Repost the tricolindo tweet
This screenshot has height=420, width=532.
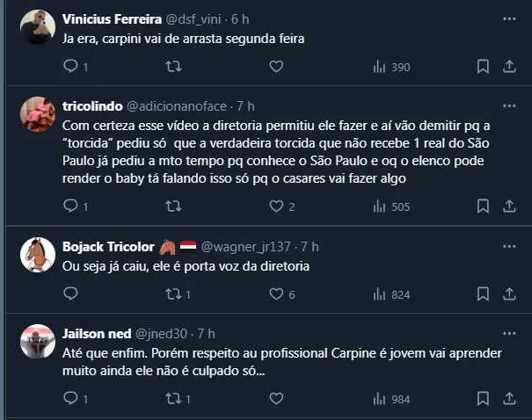coord(174,206)
